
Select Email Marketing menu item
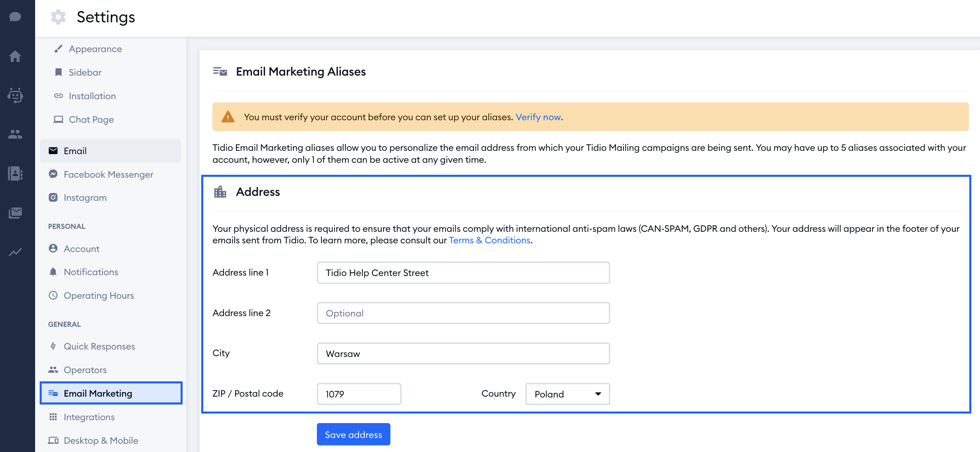tap(111, 393)
